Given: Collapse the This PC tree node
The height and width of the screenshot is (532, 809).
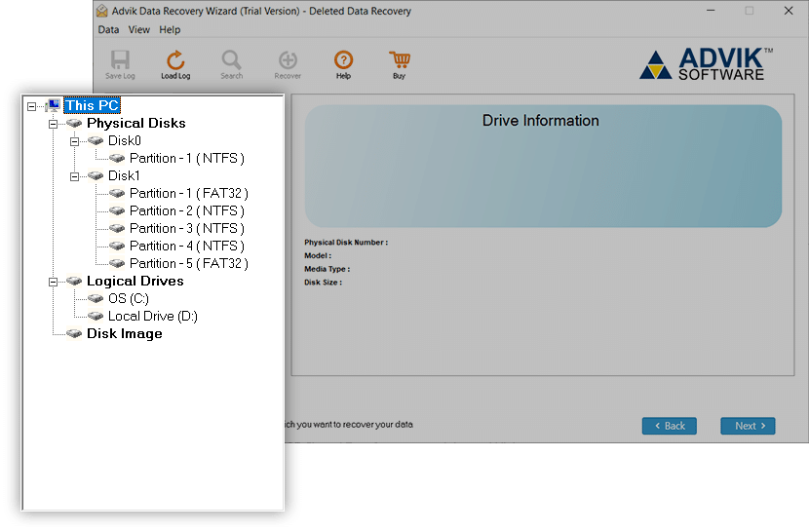Looking at the screenshot, I should [x=31, y=106].
